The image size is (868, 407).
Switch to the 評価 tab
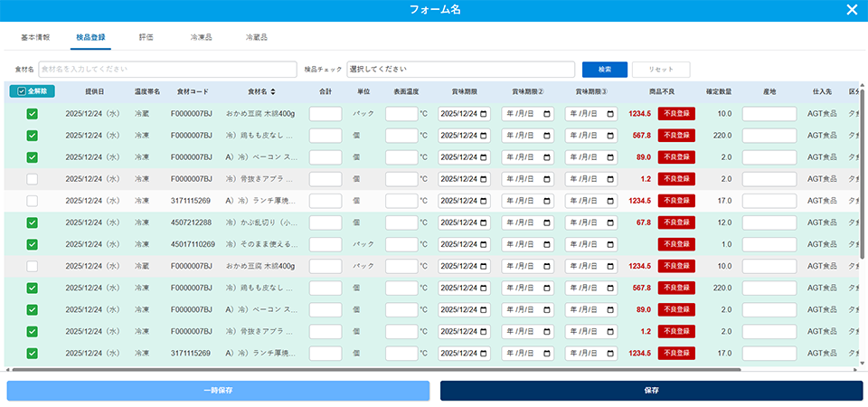tap(146, 38)
